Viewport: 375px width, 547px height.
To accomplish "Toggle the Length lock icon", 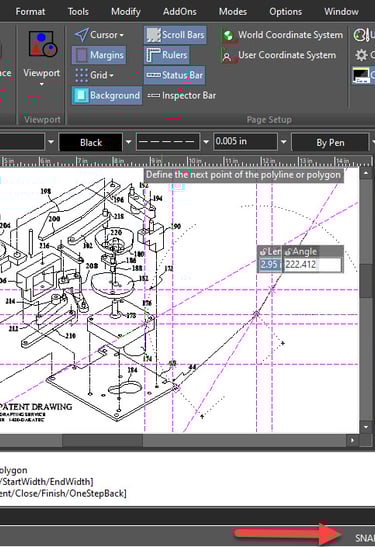I will (x=263, y=252).
